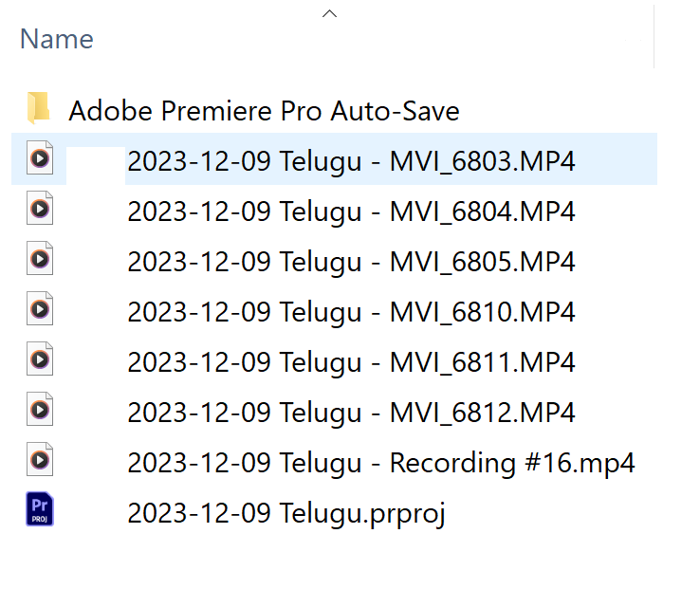Click the Adobe Premiere Pro Auto-Save folder icon
Image resolution: width=700 pixels, height=607 pixels.
click(x=39, y=109)
